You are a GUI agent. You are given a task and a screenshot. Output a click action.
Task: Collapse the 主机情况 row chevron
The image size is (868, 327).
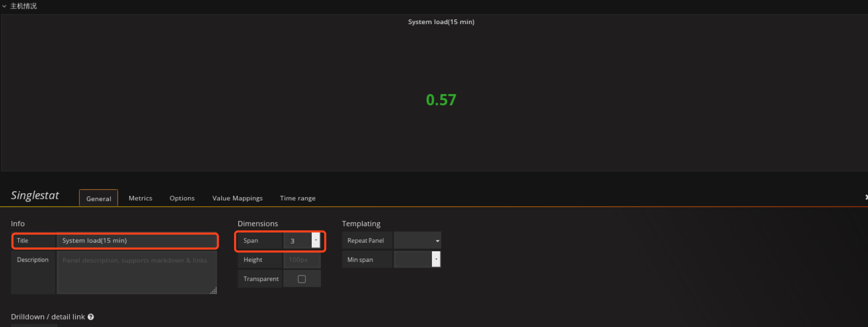coord(4,6)
